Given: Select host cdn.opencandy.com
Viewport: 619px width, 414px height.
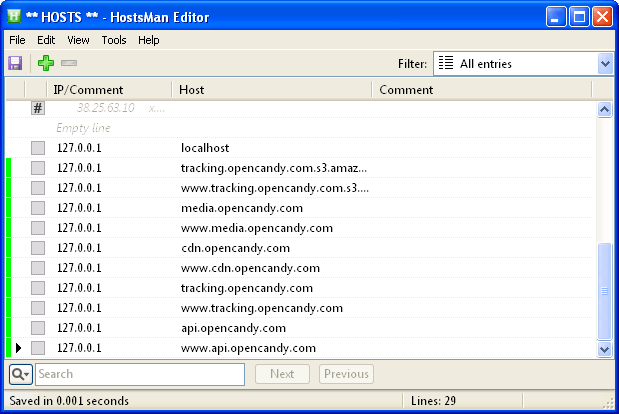Looking at the screenshot, I should 235,248.
